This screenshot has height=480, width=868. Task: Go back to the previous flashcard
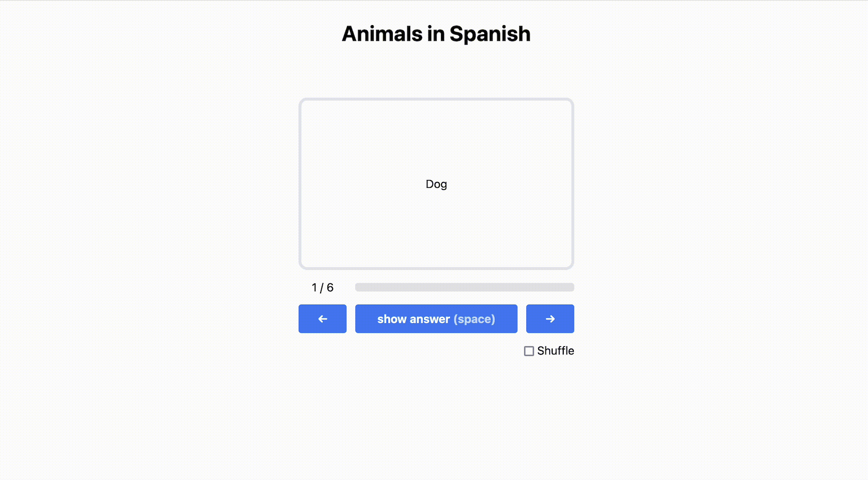[x=322, y=319]
